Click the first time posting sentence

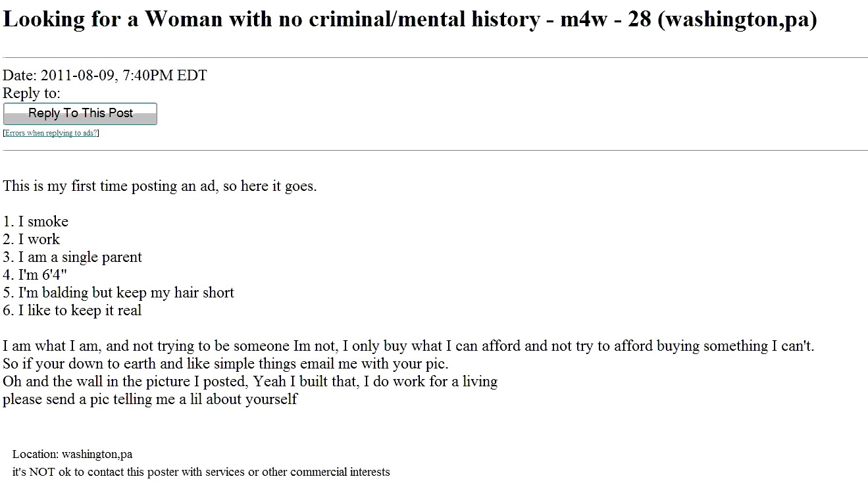coord(160,186)
